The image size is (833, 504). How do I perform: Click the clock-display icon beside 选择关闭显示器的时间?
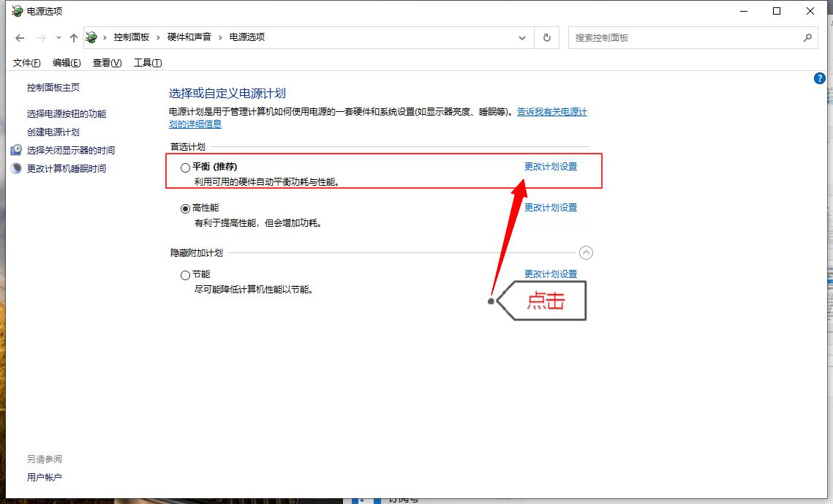point(17,150)
